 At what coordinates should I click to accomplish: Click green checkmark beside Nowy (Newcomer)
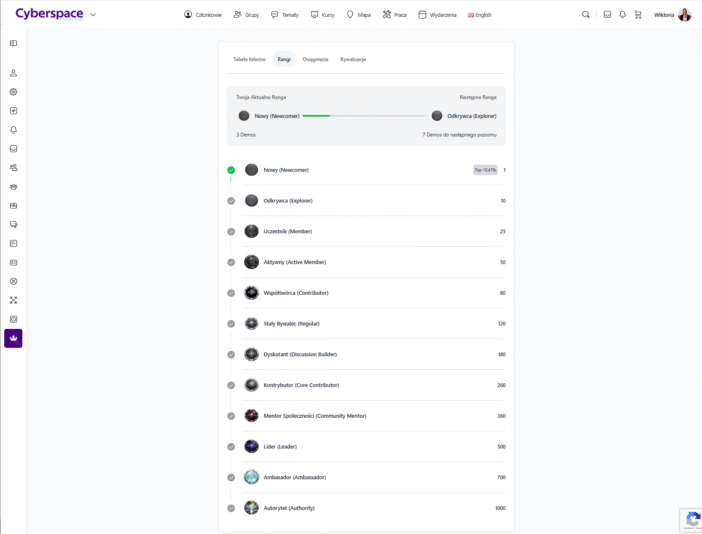[x=231, y=170]
